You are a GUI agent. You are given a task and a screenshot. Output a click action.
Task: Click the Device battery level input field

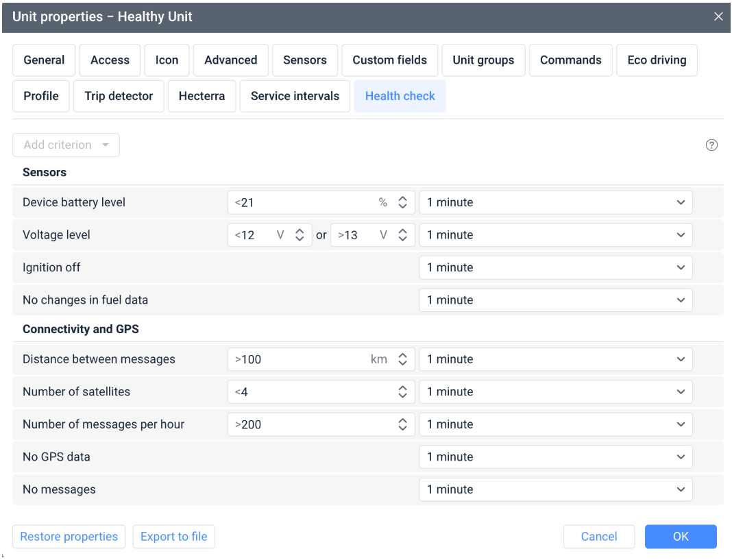[308, 202]
